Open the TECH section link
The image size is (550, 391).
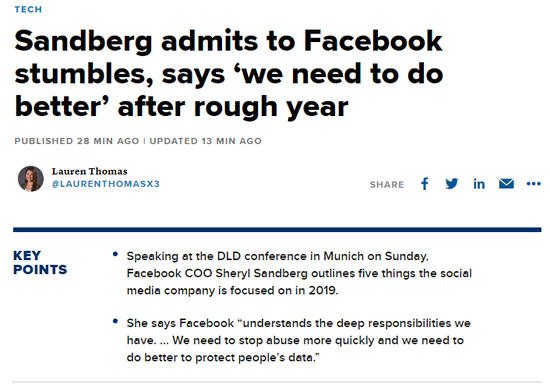coord(28,9)
